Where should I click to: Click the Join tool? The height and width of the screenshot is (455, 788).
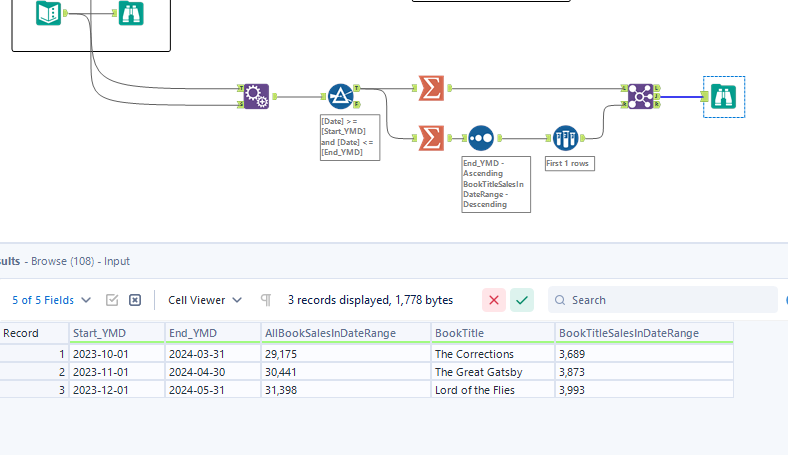pos(640,96)
